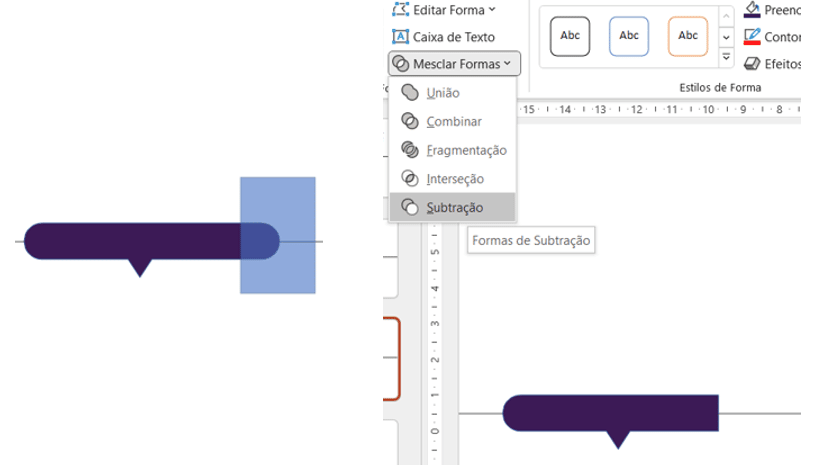
Task: Choose Interseção from merge menu
Action: [452, 179]
